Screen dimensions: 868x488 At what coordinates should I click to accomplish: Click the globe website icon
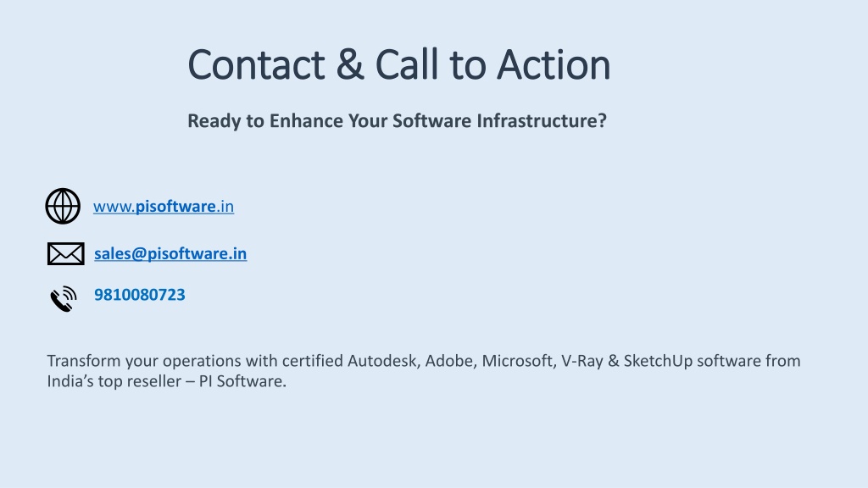point(63,207)
